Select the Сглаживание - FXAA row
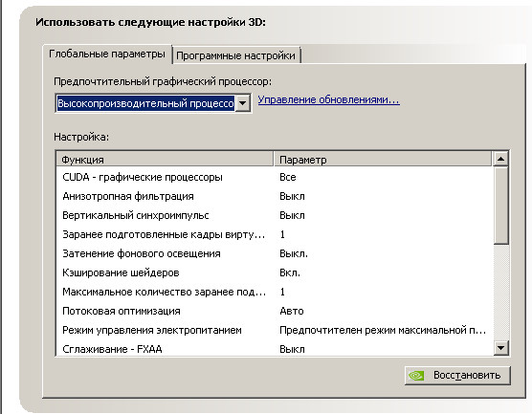 tap(275, 349)
